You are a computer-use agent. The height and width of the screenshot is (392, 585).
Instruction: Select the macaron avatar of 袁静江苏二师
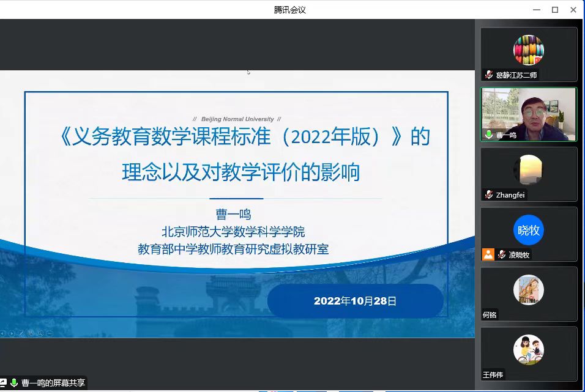tap(529, 50)
